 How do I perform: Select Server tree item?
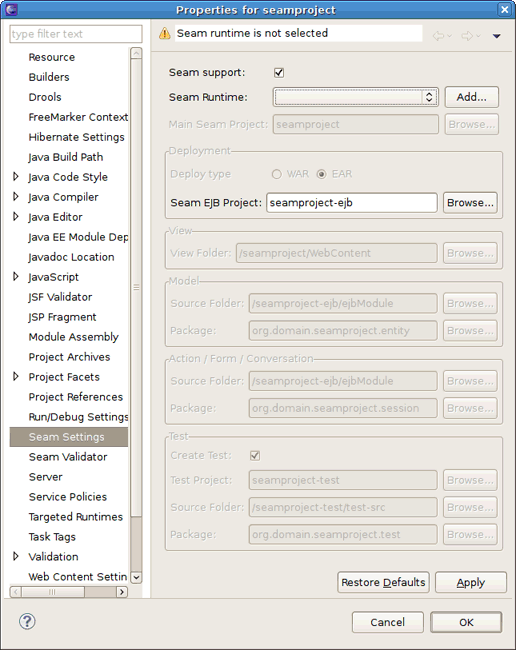point(46,477)
